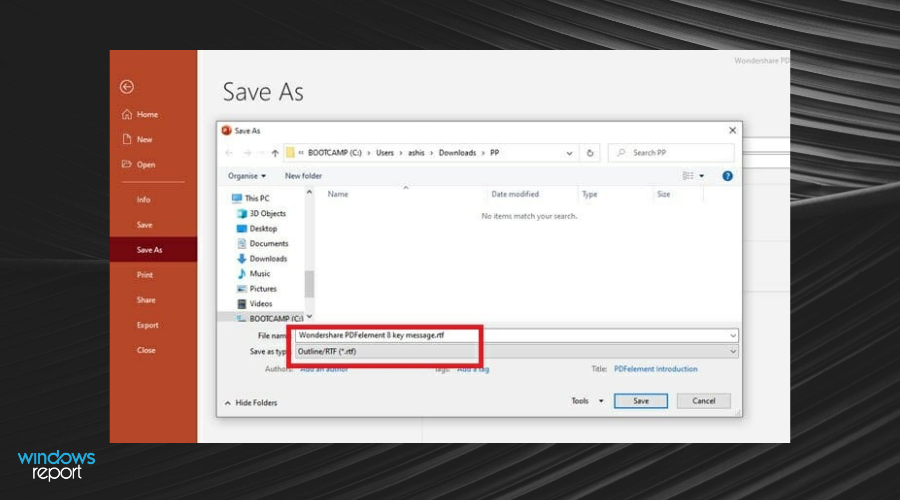Image resolution: width=900 pixels, height=500 pixels.
Task: Select Export in the sidebar
Action: [x=148, y=325]
